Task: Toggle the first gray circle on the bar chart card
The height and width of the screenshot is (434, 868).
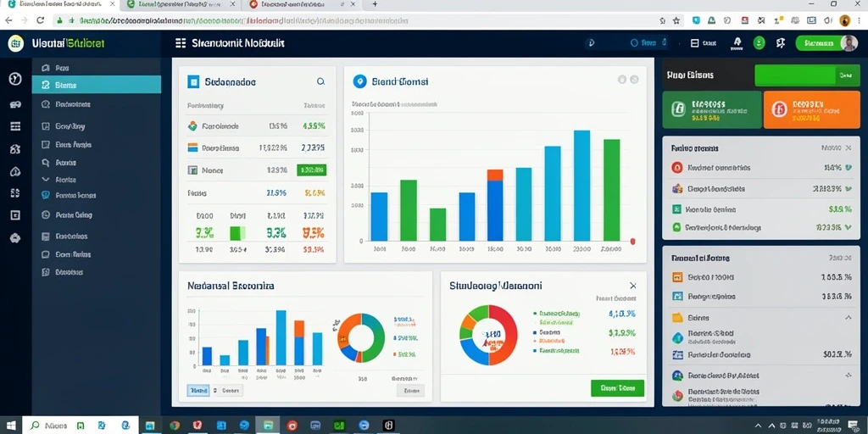Action: pyautogui.click(x=621, y=80)
